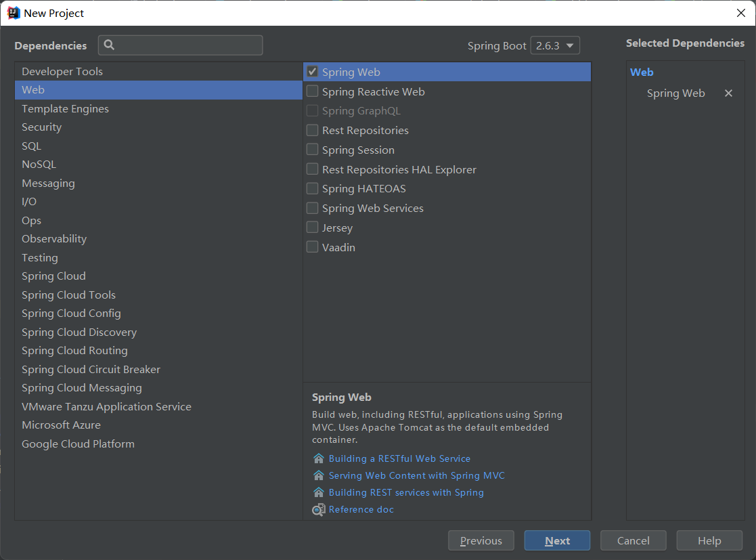Click into the dependencies search field

click(190, 45)
